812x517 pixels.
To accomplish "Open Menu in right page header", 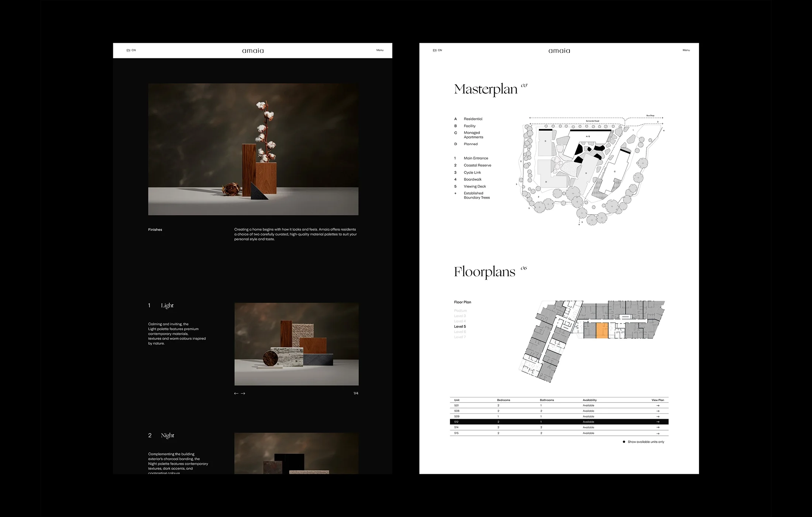I will (x=686, y=50).
